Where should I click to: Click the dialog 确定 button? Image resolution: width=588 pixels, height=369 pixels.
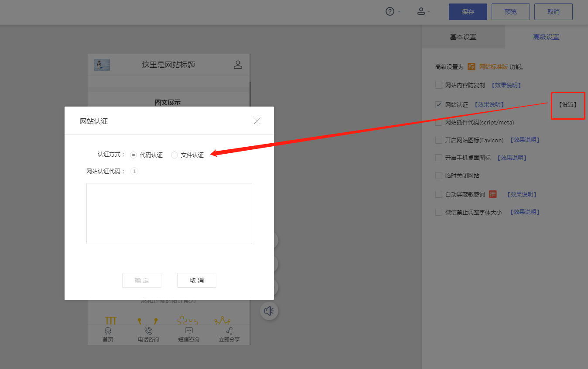142,280
